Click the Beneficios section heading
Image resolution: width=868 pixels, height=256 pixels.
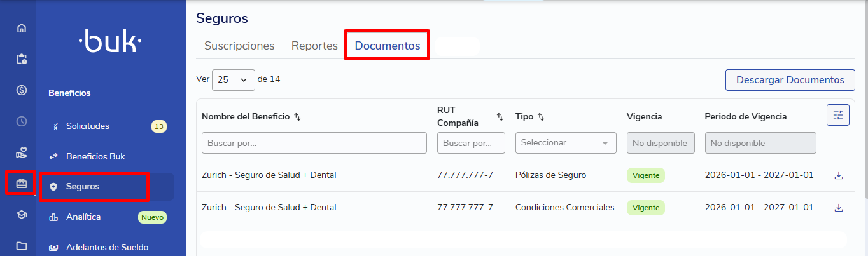(x=69, y=93)
